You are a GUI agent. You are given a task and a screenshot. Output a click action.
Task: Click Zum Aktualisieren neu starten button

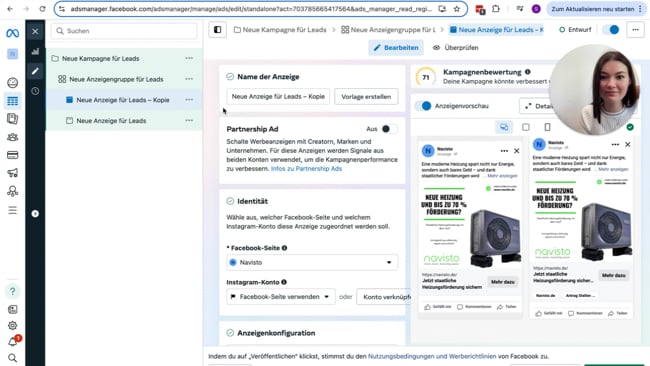pos(597,9)
